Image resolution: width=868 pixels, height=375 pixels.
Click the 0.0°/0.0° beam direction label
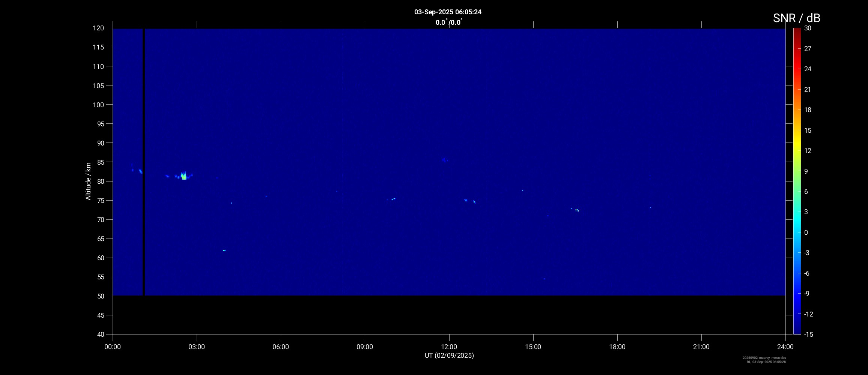point(449,22)
